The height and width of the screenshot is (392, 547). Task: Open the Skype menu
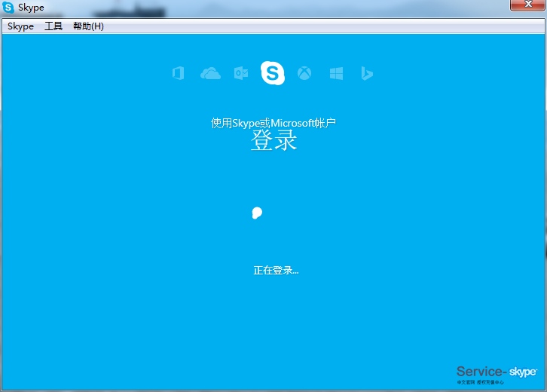click(x=20, y=26)
